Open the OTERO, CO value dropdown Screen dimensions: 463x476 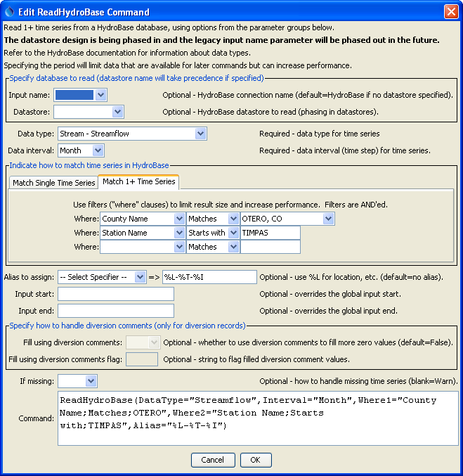(328, 219)
